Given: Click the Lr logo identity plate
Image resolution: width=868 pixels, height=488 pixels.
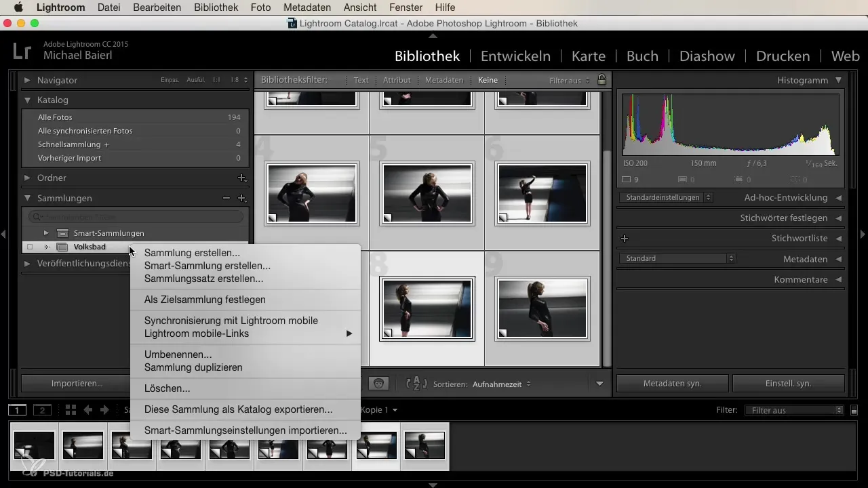Looking at the screenshot, I should 22,52.
